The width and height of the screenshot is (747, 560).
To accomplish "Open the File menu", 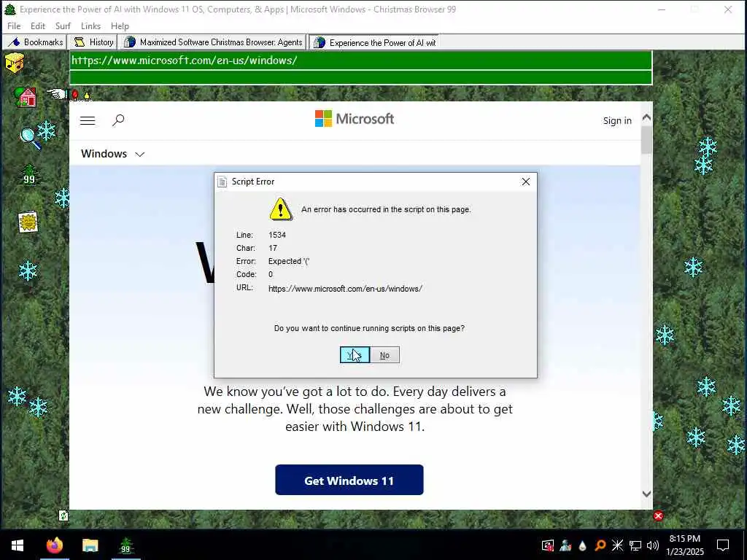I will coord(14,26).
